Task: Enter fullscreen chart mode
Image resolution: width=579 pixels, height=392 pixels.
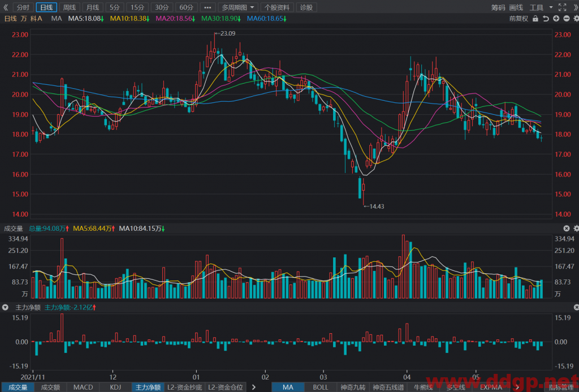Action: click(562, 7)
